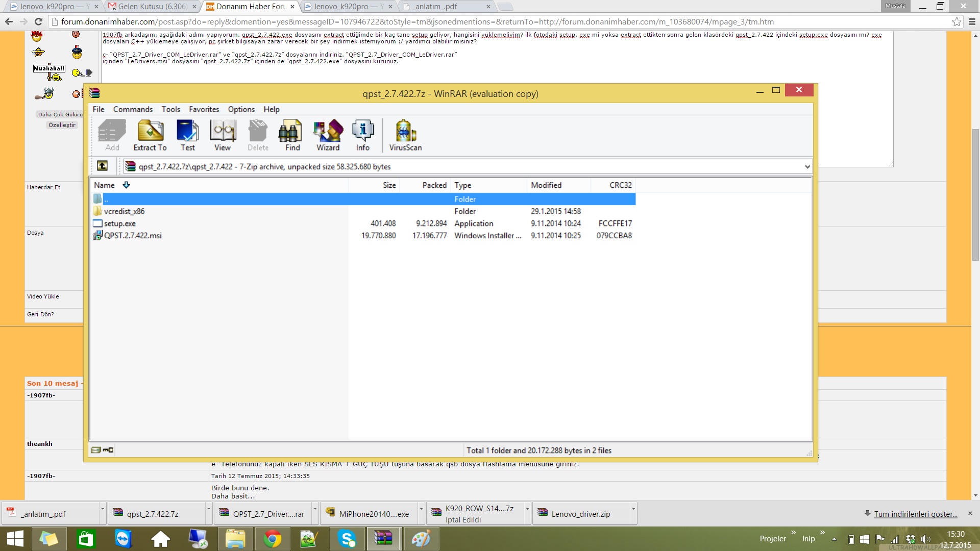980x551 pixels.
Task: Sort files by Name column
Action: (x=219, y=185)
